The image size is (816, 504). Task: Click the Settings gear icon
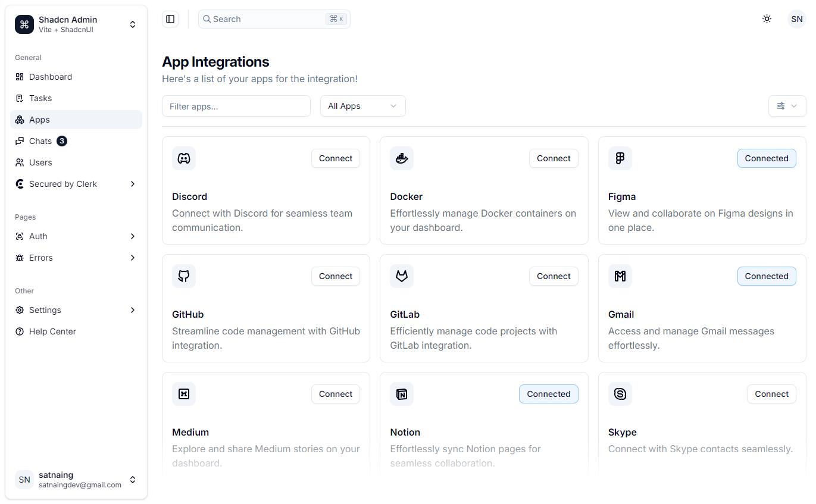[x=20, y=310]
